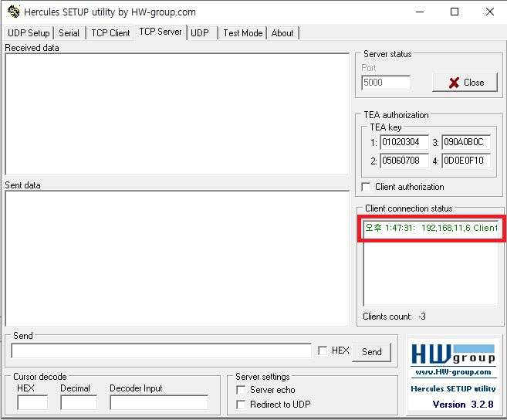
Task: Switch to the Serial tab
Action: 69,33
